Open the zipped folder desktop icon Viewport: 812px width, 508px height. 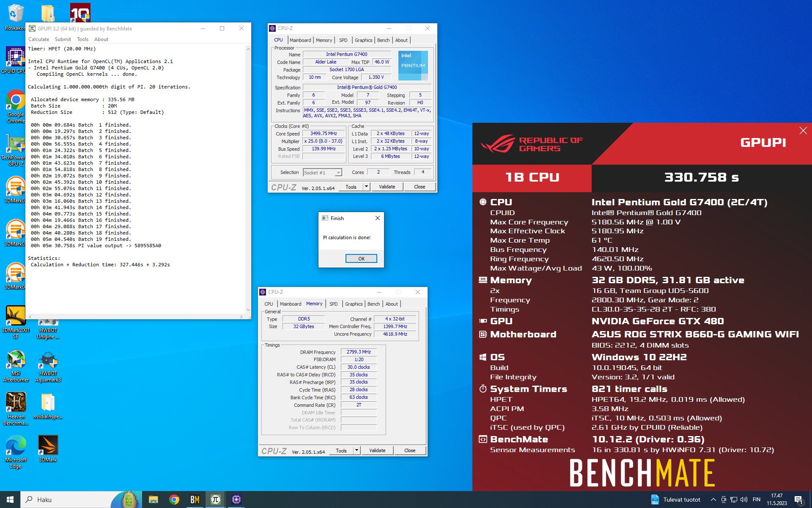[48, 14]
